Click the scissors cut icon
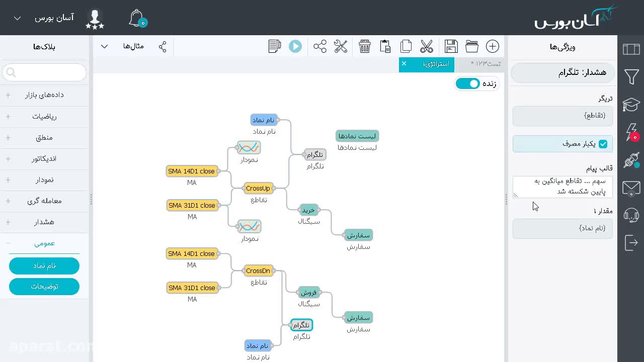Screen dimensions: 644x362 (427, 46)
